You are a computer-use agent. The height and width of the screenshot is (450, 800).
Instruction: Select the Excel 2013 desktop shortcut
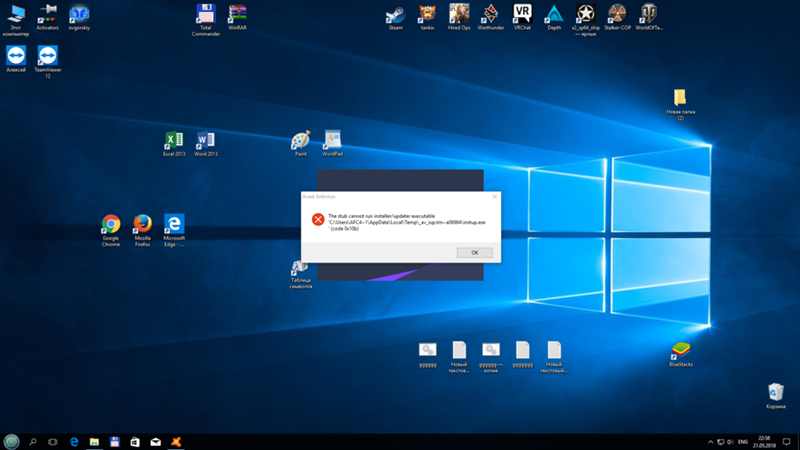coord(174,143)
